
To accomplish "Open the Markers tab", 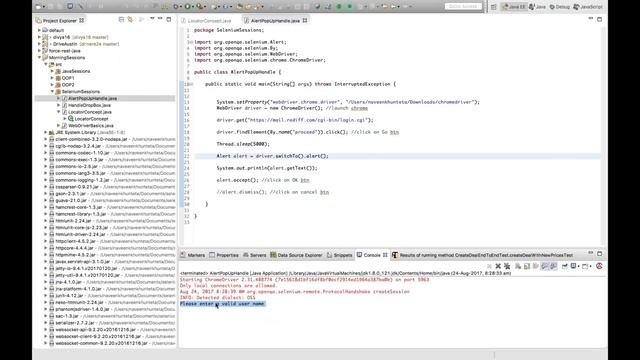I will (x=193, y=255).
